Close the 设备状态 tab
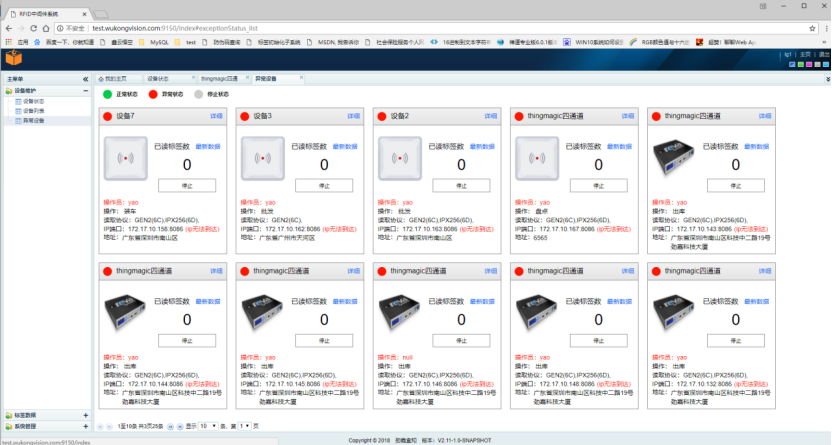Screen dimensions: 832x445 coord(193,78)
